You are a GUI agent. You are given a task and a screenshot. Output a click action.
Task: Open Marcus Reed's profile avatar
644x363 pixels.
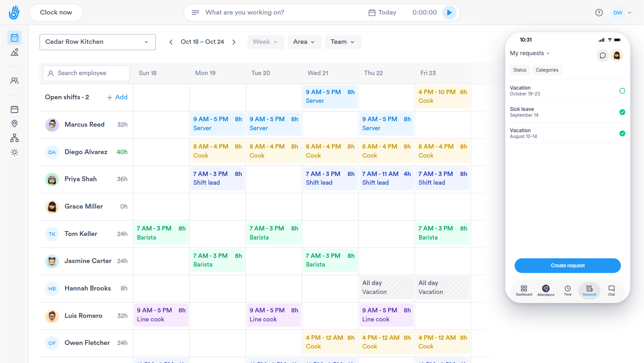click(52, 125)
